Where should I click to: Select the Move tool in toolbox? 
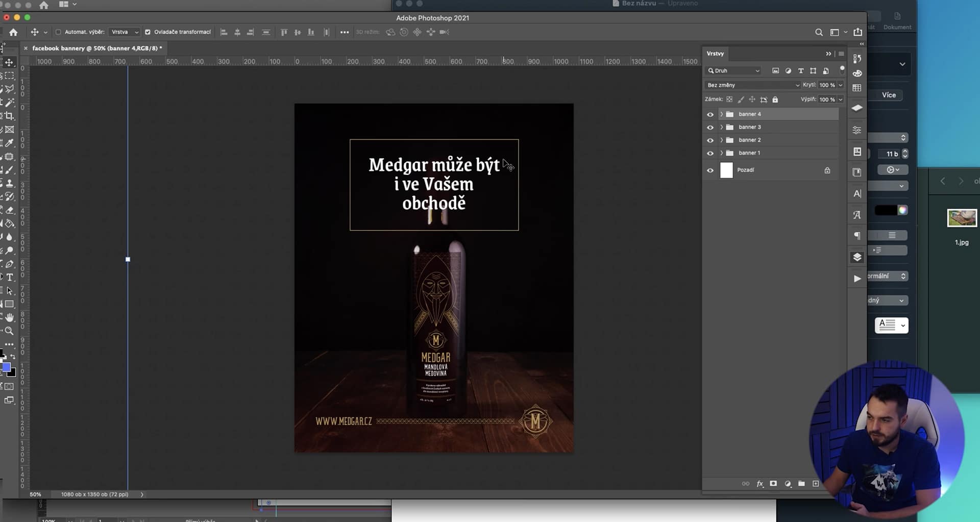pyautogui.click(x=9, y=62)
